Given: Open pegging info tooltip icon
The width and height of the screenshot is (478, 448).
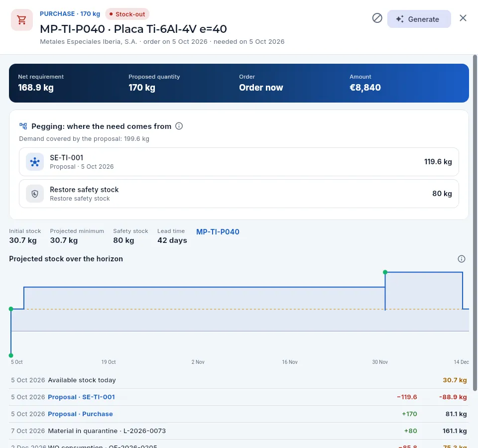Looking at the screenshot, I should click(179, 126).
